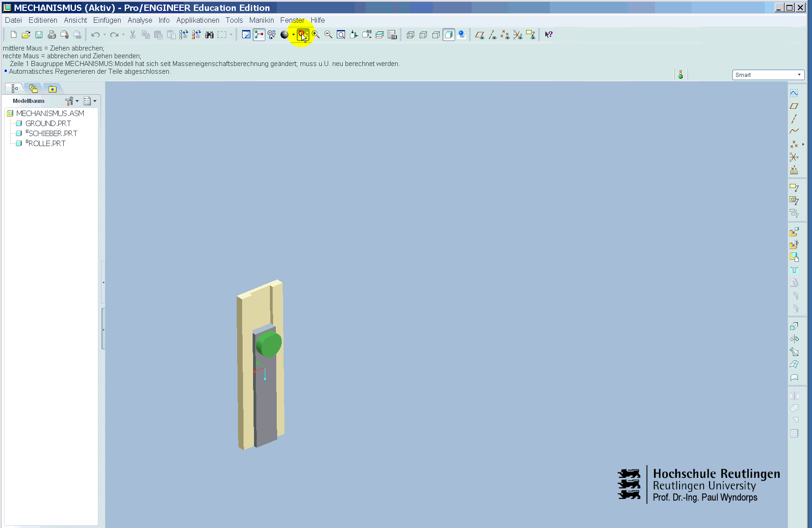Select the Datum Coordinate System tool
812x528 pixels.
click(x=794, y=157)
